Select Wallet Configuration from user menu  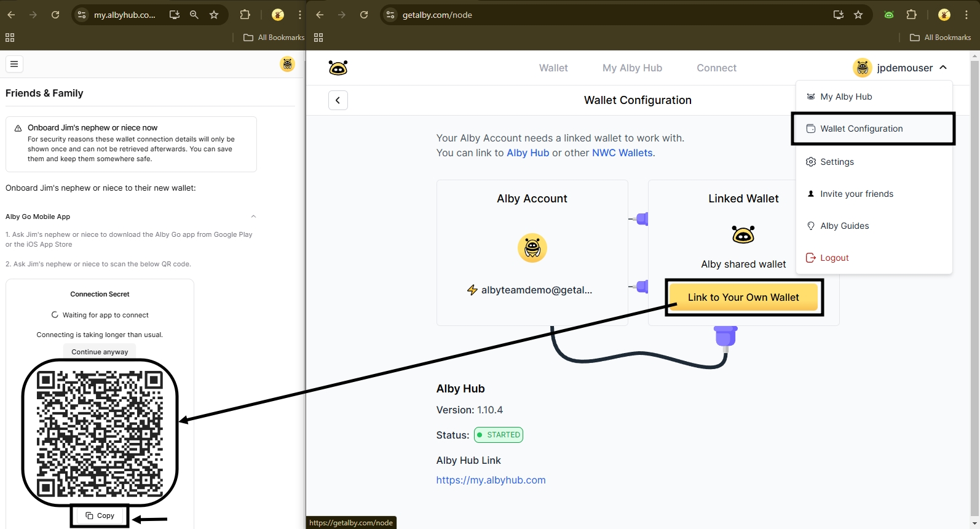click(x=861, y=129)
